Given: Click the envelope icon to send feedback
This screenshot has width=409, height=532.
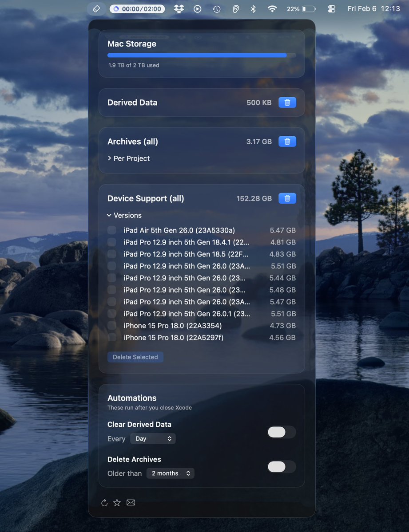Looking at the screenshot, I should point(131,502).
